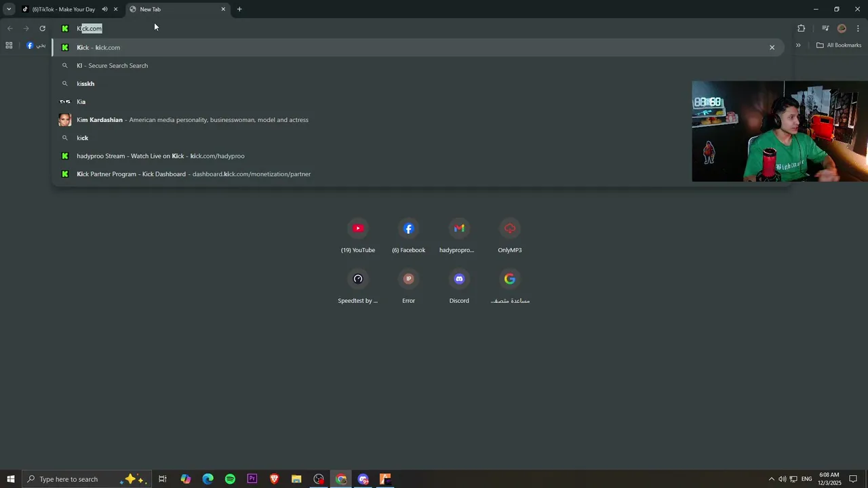Open the clock showing 6:08 AM
868x488 pixels.
pos(829,479)
